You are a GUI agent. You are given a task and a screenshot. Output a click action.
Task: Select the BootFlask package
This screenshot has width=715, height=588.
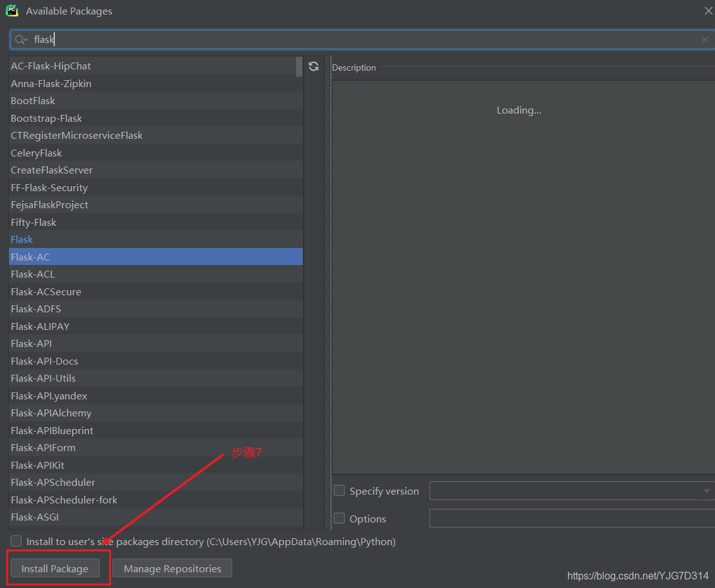156,101
